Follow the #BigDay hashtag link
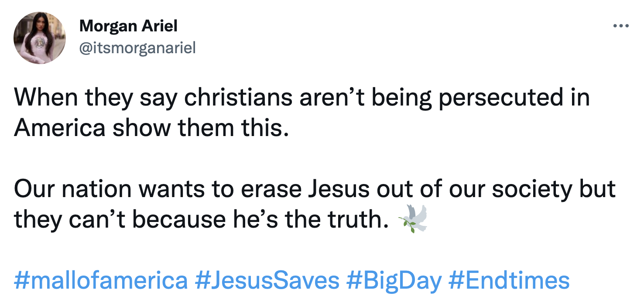 [394, 280]
